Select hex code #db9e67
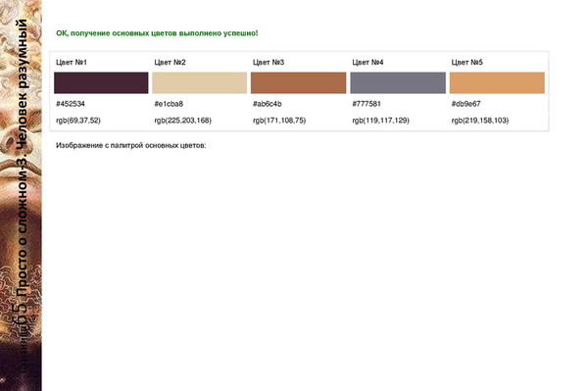Screen dimensions: 588x391 pos(465,104)
